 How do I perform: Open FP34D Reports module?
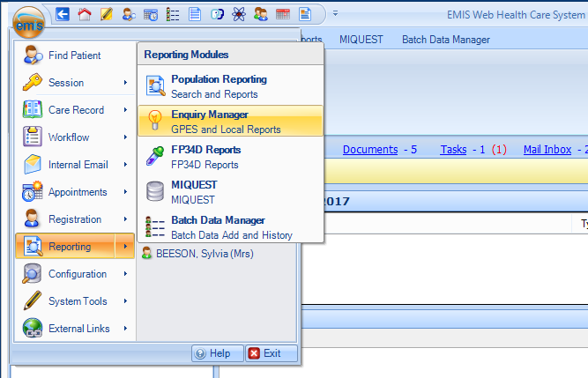(x=231, y=157)
